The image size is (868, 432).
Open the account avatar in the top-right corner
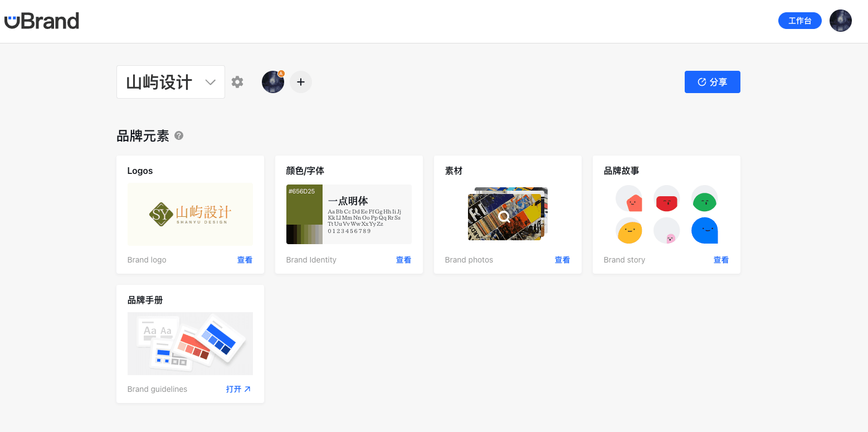(840, 21)
